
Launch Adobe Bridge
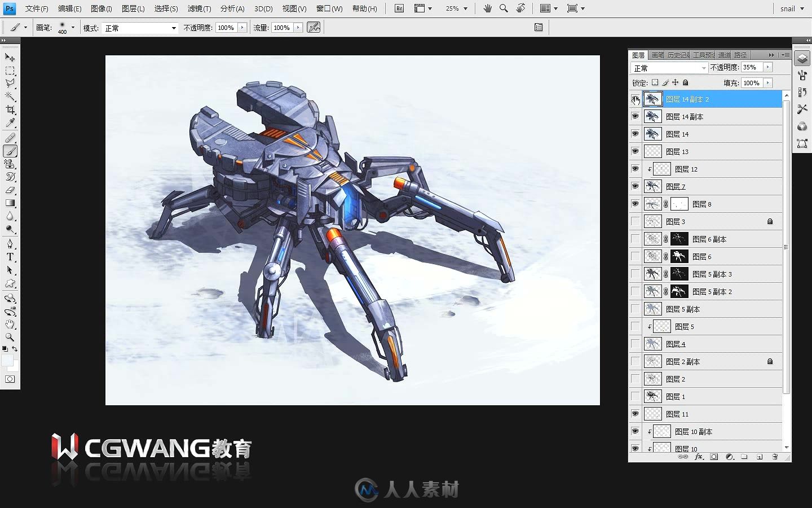pos(399,8)
